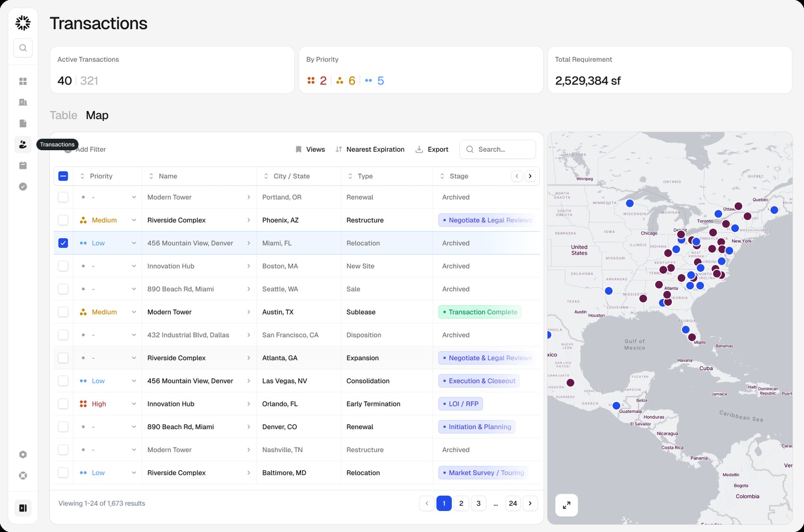
Task: Open Low priority dropdown for Las Vegas row
Action: click(x=134, y=381)
